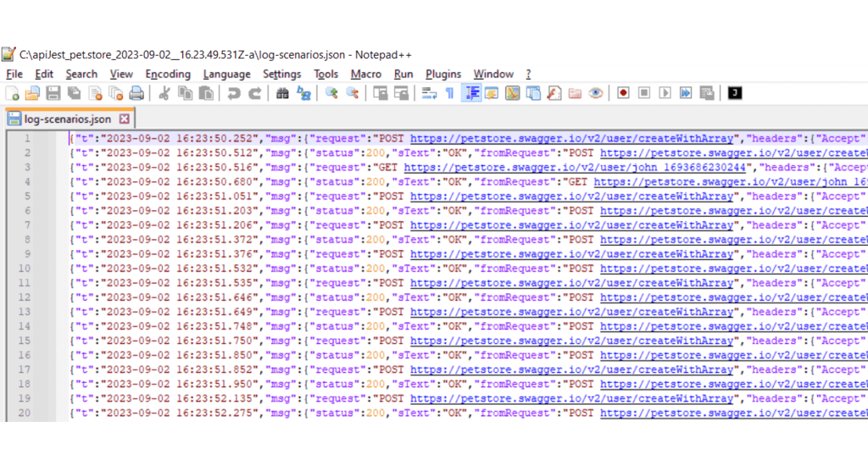Start macro recording with the red record button
Screen dimensions: 868x466
(623, 93)
